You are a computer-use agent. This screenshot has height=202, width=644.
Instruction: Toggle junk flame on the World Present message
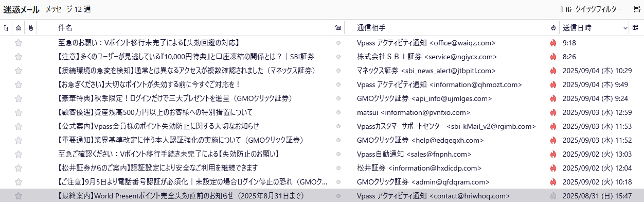553,196
